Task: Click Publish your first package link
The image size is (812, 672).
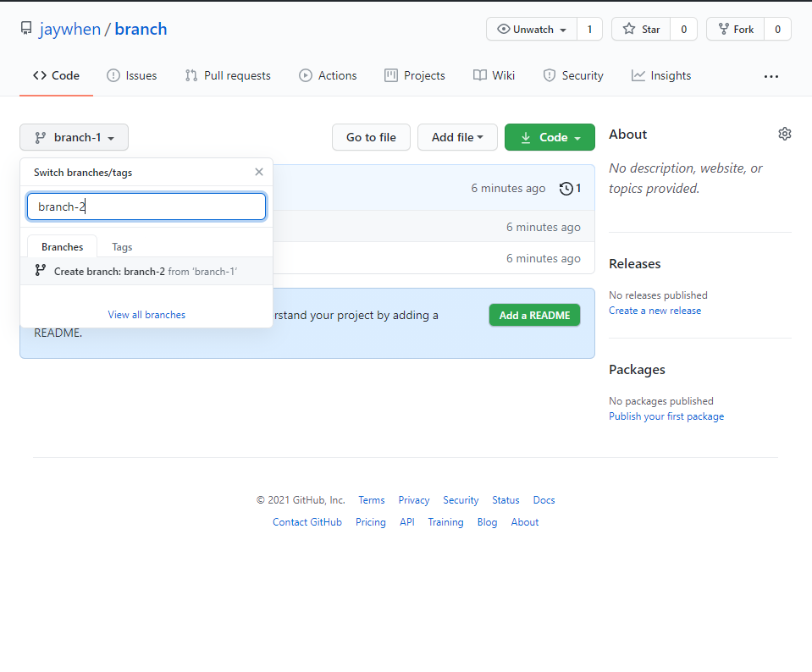Action: click(x=666, y=416)
